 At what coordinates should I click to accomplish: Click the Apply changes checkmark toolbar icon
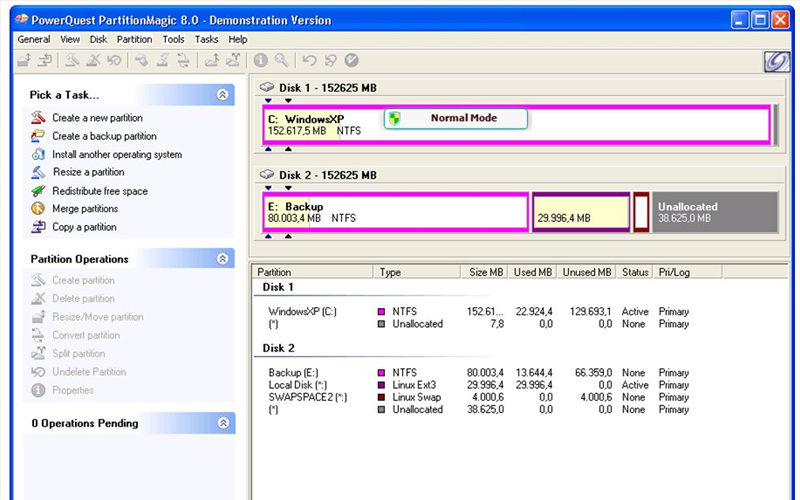coord(352,60)
